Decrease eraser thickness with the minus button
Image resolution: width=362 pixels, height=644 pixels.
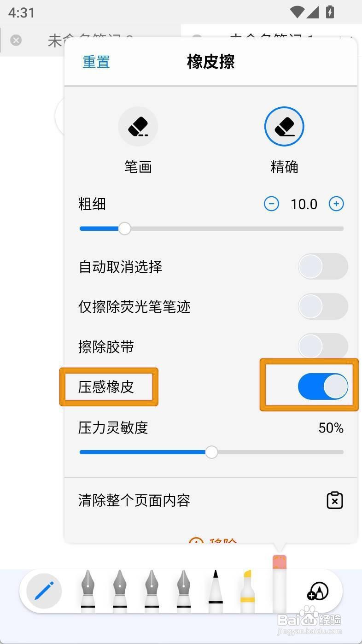(x=271, y=204)
